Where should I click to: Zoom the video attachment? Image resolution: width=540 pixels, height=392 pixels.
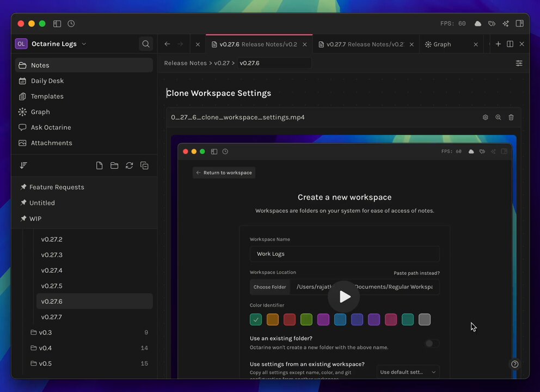pos(498,117)
